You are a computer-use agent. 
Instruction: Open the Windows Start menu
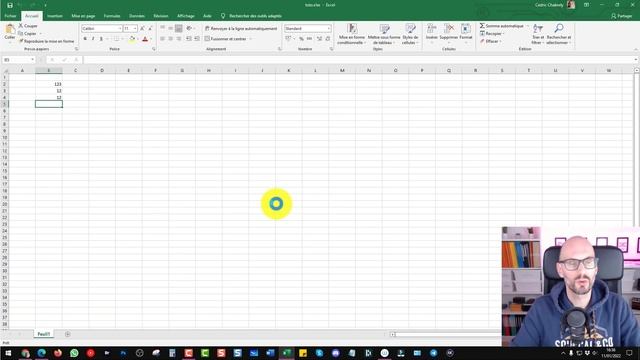(x=8, y=353)
